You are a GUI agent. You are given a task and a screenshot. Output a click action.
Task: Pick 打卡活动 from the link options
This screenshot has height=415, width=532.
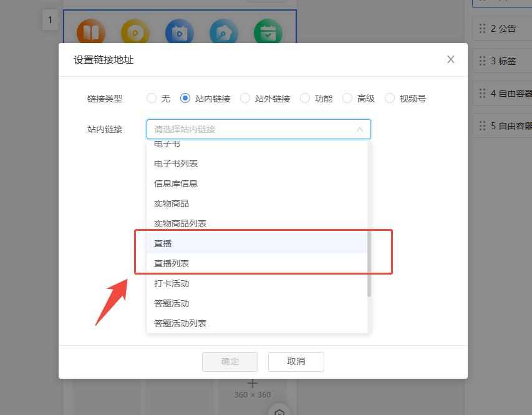tap(172, 283)
